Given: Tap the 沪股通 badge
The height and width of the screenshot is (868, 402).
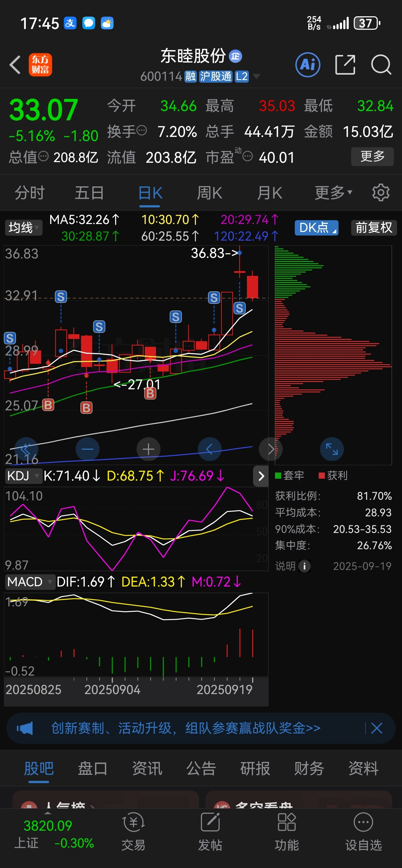Looking at the screenshot, I should coord(216,77).
